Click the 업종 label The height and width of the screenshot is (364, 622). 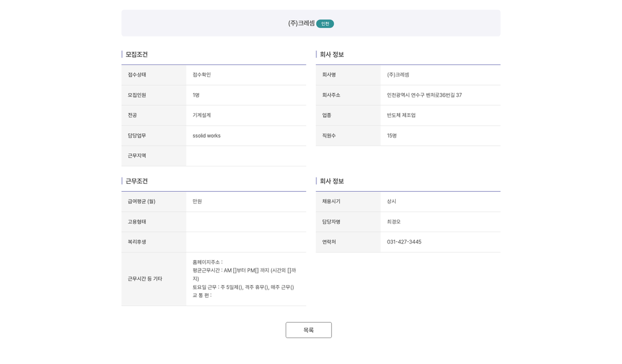pyautogui.click(x=327, y=115)
